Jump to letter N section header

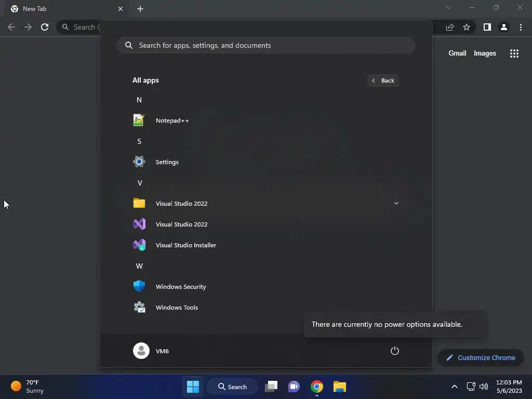point(139,100)
